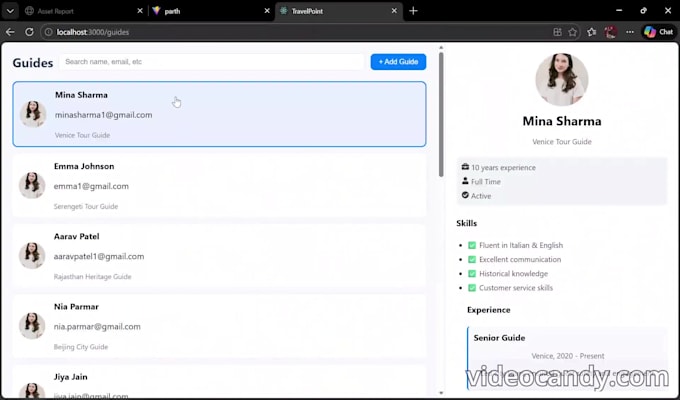Open the Copilot Chat button
This screenshot has height=400, width=680.
659,32
